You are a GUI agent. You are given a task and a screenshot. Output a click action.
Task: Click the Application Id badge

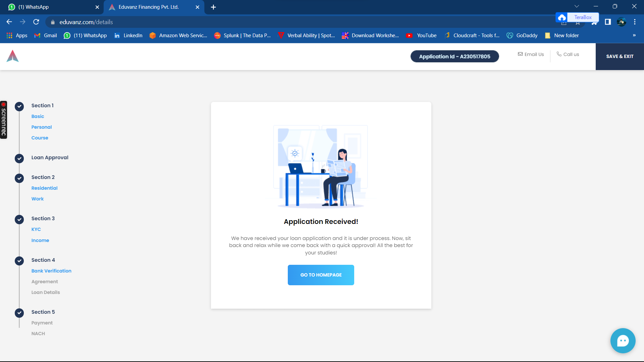454,56
